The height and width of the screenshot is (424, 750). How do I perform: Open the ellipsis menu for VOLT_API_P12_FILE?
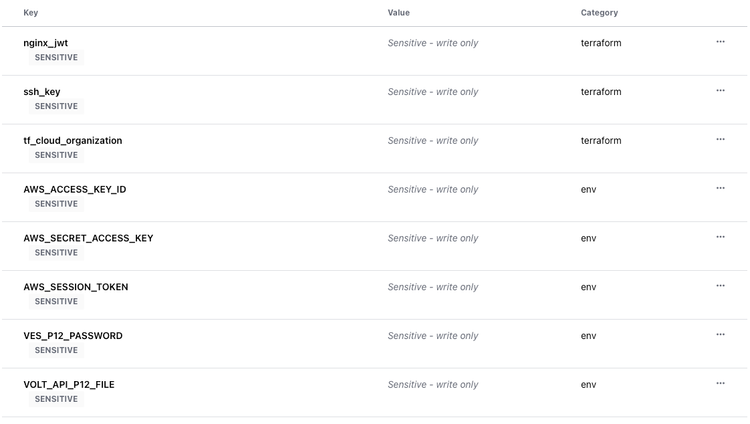720,383
